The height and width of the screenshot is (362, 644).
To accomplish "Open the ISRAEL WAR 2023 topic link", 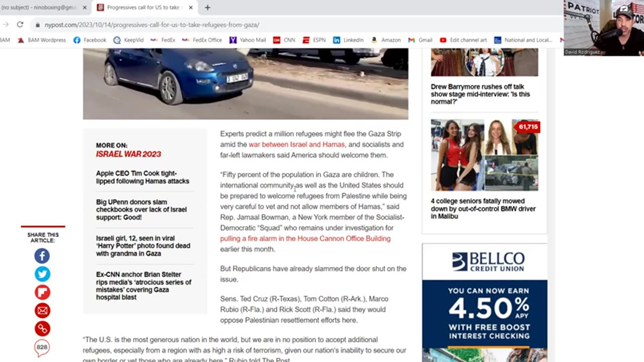I will 128,154.
